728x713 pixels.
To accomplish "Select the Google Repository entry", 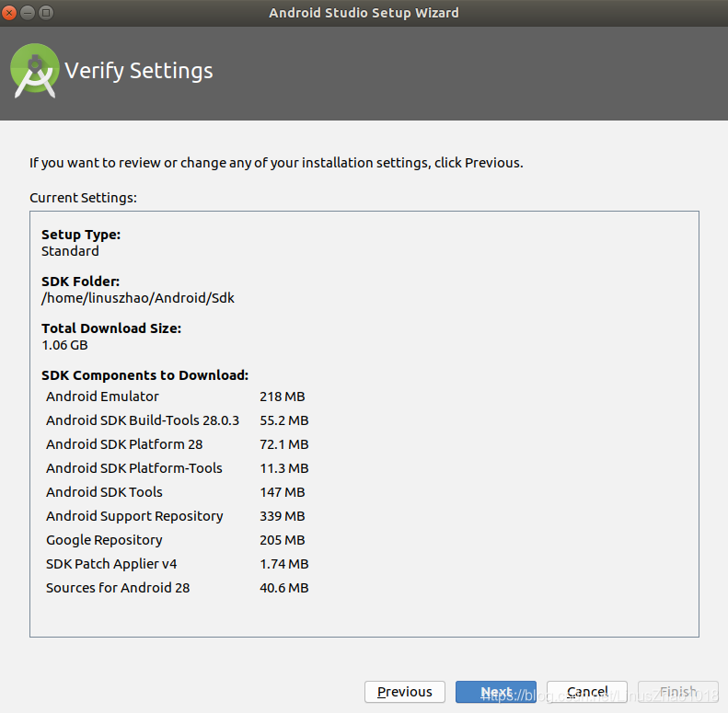I will tap(176, 540).
